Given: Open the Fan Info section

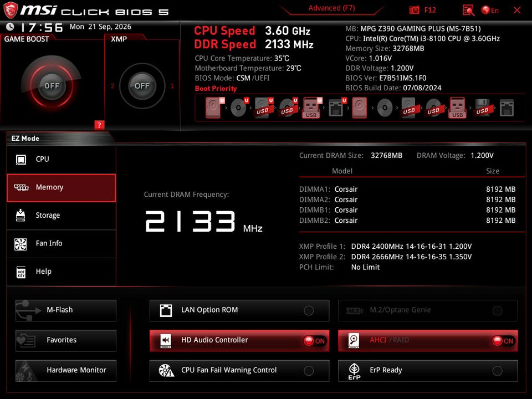Looking at the screenshot, I should (x=61, y=244).
